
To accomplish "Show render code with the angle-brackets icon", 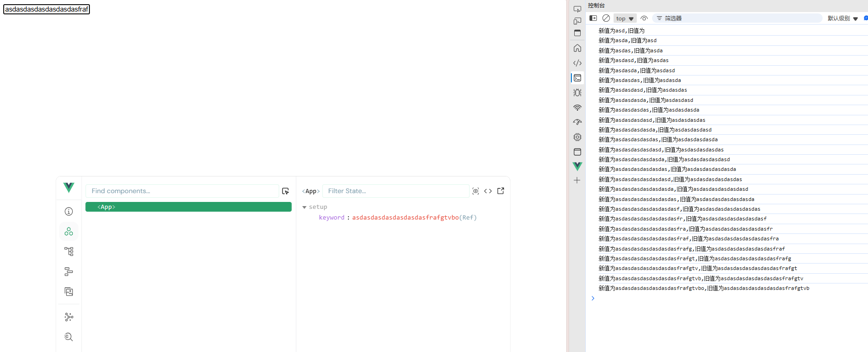I will click(488, 191).
